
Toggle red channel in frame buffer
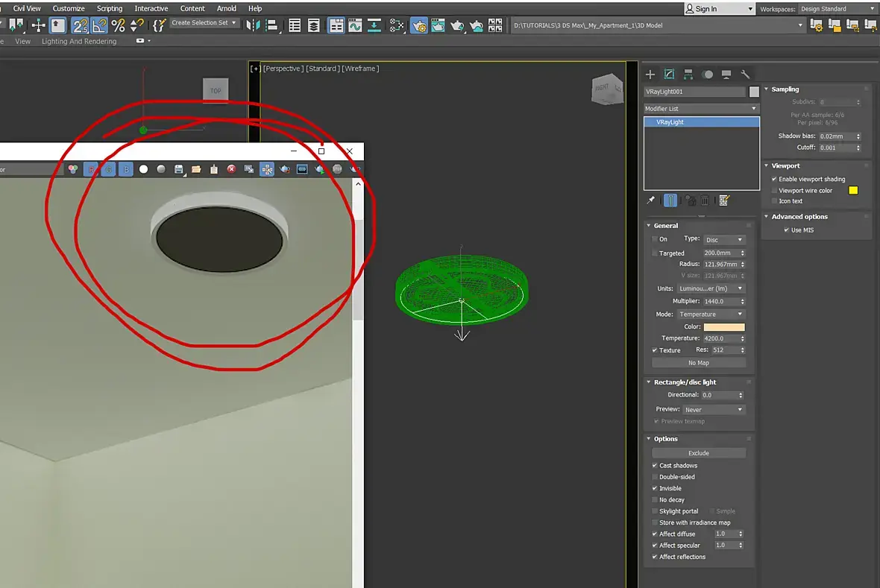91,169
